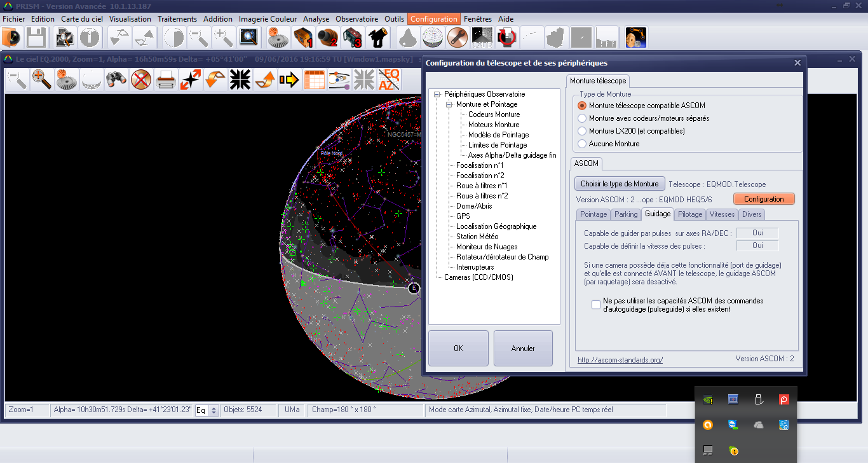Open camera number 1 icon in main toolbar
Image resolution: width=868 pixels, height=463 pixels.
coord(302,38)
